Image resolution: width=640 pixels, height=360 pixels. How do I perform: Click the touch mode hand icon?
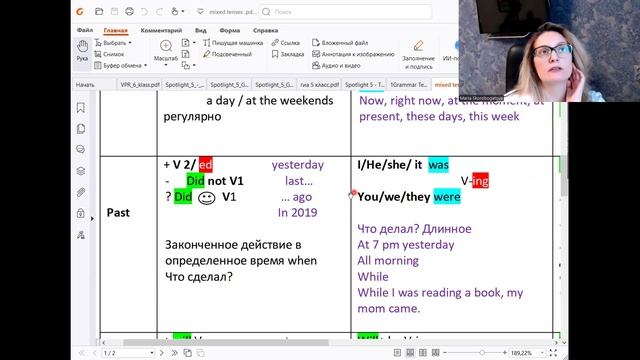(175, 11)
